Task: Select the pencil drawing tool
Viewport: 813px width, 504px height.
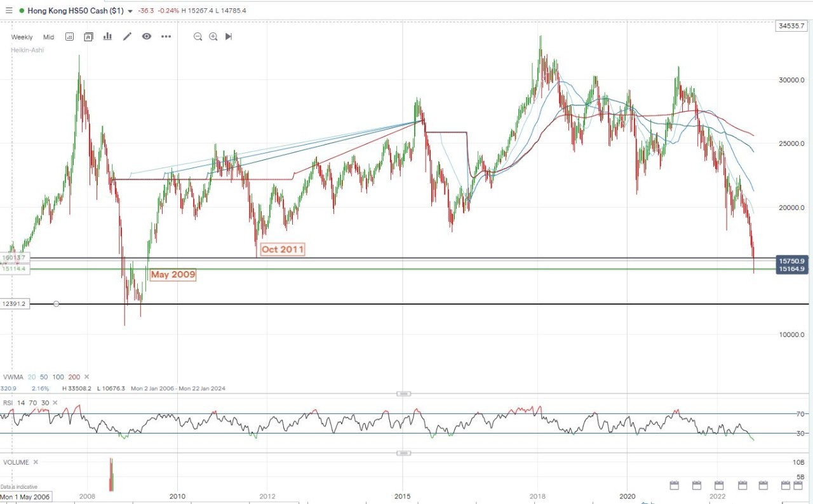Action: point(127,37)
